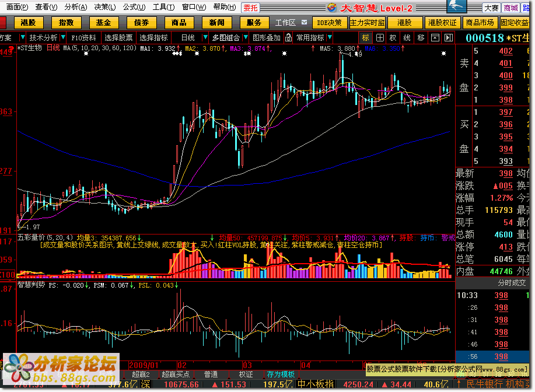This screenshot has width=535, height=392.
Task: Select buy level 1 price 397
Action: [x=506, y=112]
